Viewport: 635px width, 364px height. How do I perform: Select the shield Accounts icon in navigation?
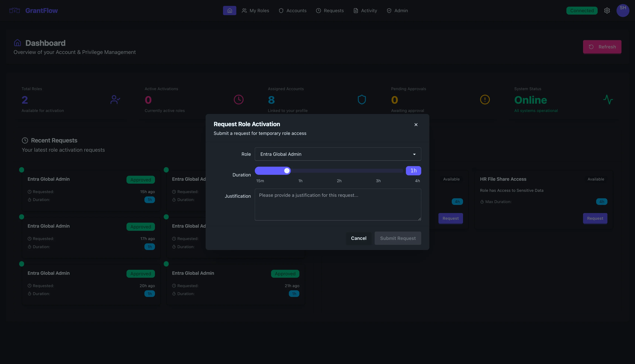point(281,11)
